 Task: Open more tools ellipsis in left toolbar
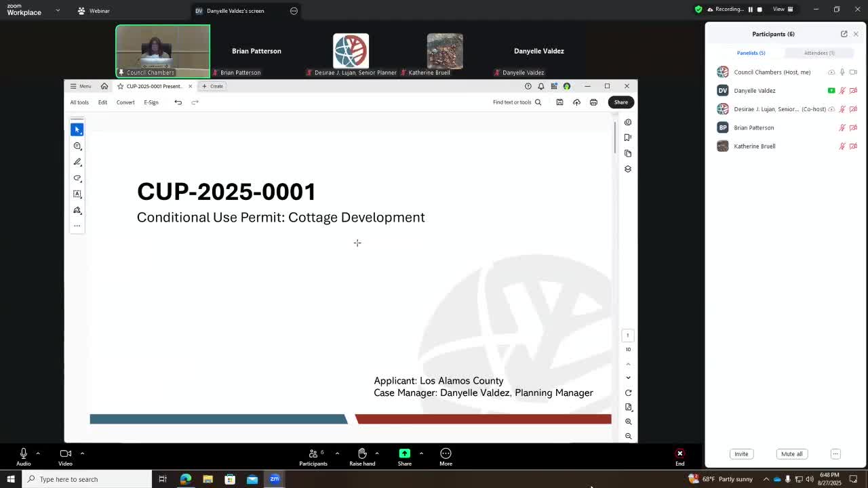coord(77,226)
